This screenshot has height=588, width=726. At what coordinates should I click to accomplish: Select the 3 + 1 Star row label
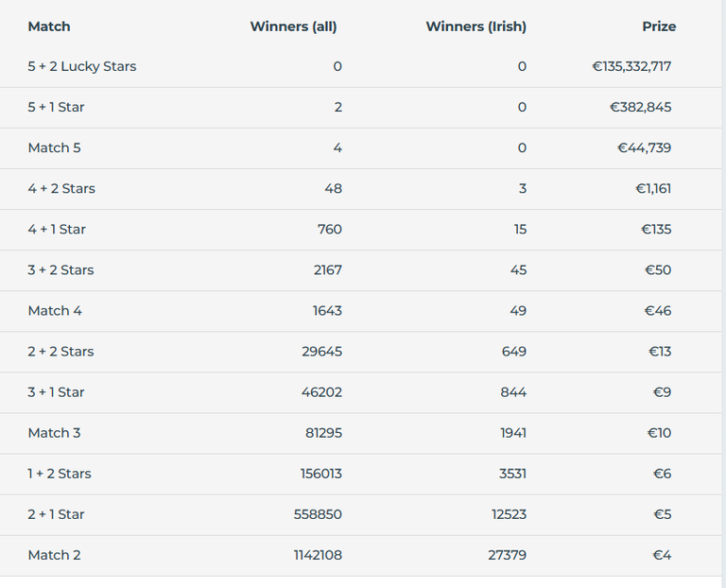(x=56, y=392)
